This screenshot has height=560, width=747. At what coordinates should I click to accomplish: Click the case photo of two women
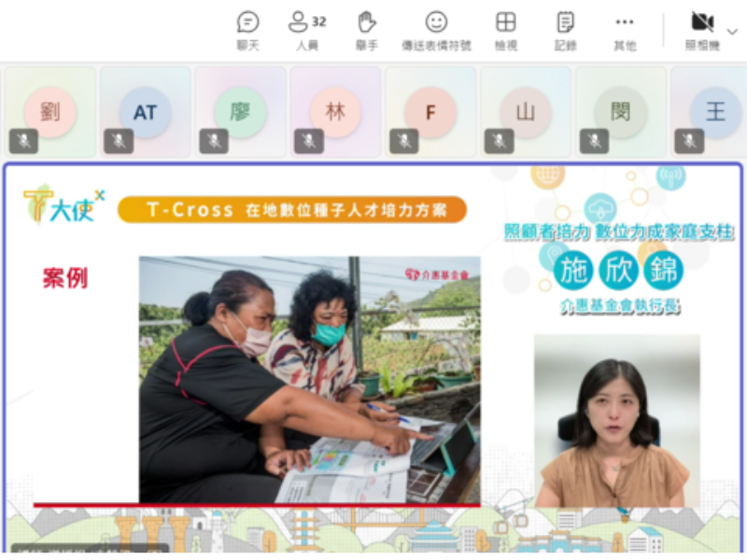310,380
